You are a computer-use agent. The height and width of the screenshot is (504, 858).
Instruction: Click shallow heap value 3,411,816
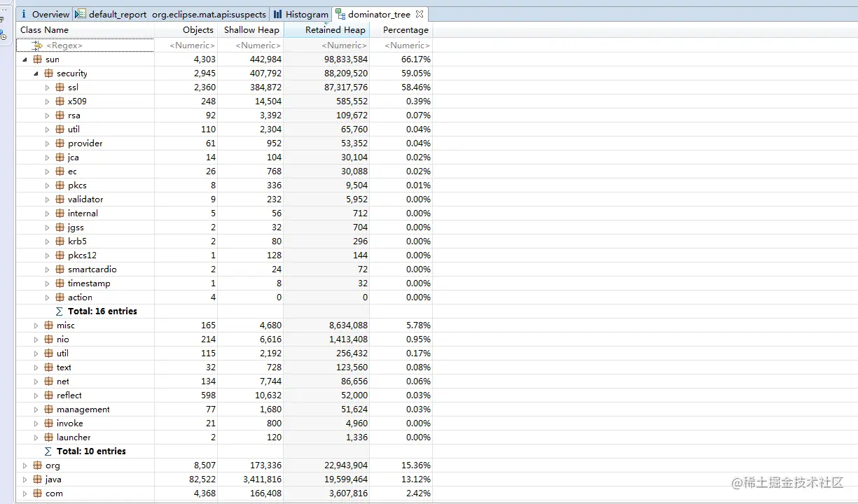point(261,479)
